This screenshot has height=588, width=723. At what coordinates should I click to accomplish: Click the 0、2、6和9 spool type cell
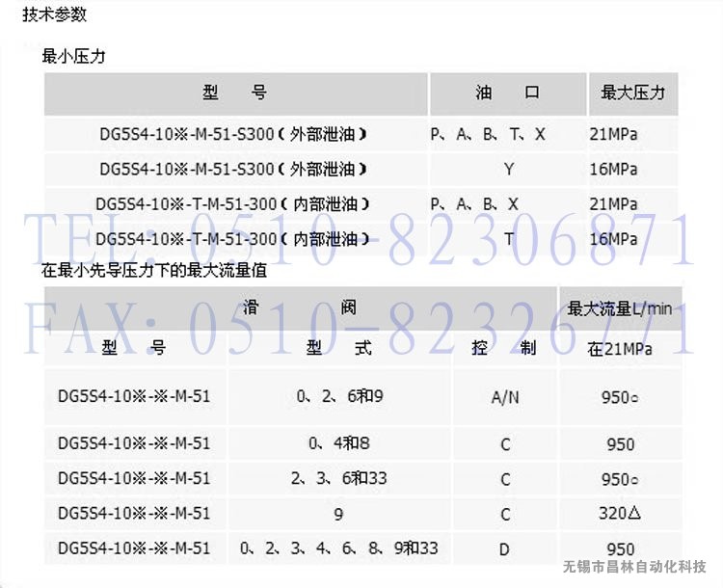pyautogui.click(x=338, y=397)
